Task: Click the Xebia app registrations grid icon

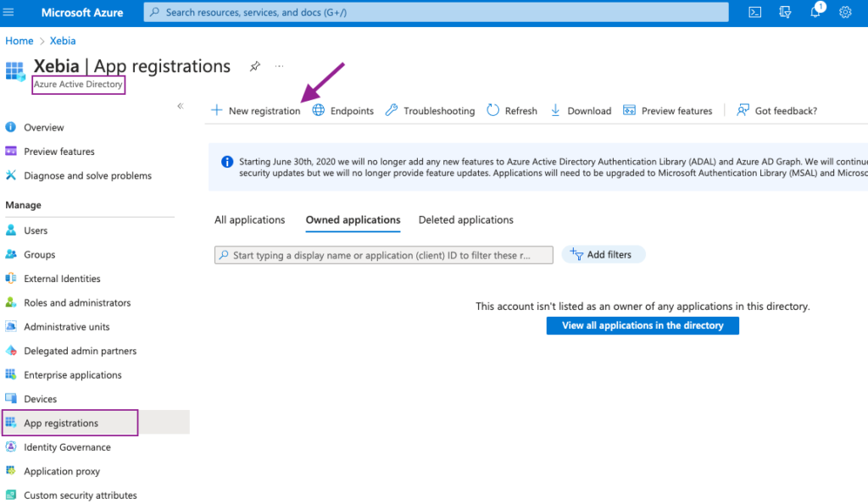Action: (15, 72)
